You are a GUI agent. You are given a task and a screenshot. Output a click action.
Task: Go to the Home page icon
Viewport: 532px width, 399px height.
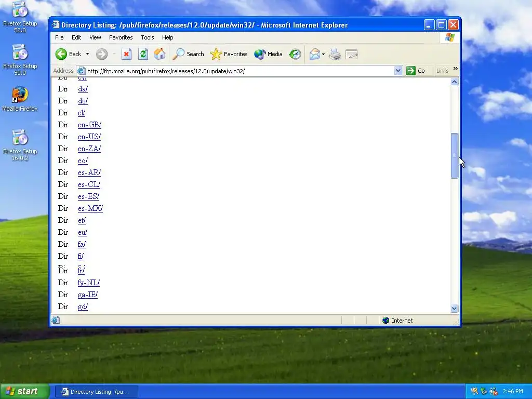(x=159, y=54)
